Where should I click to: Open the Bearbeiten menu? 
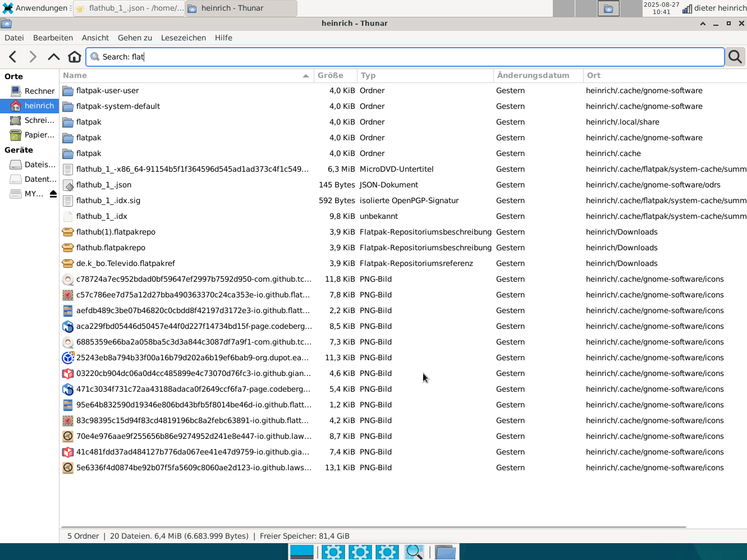click(x=53, y=38)
